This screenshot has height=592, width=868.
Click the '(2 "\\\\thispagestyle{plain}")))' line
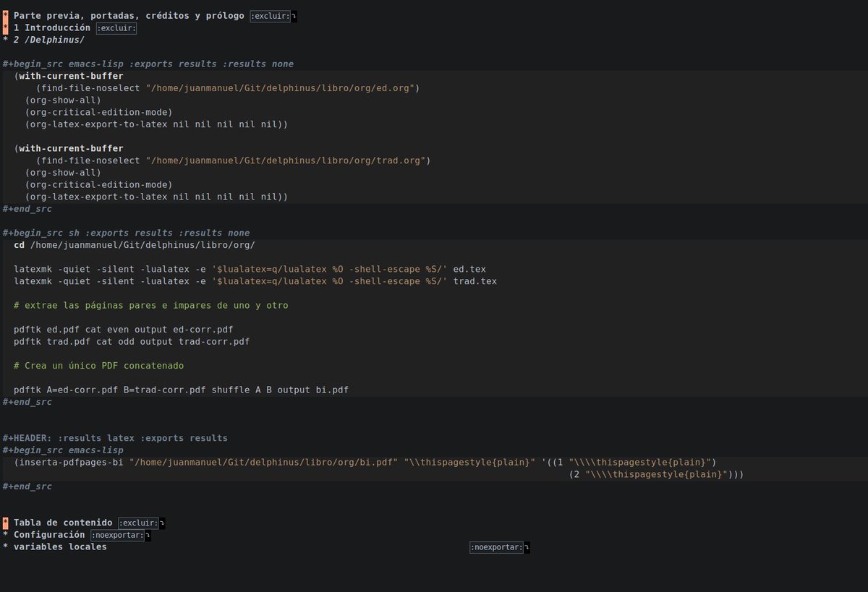(656, 474)
